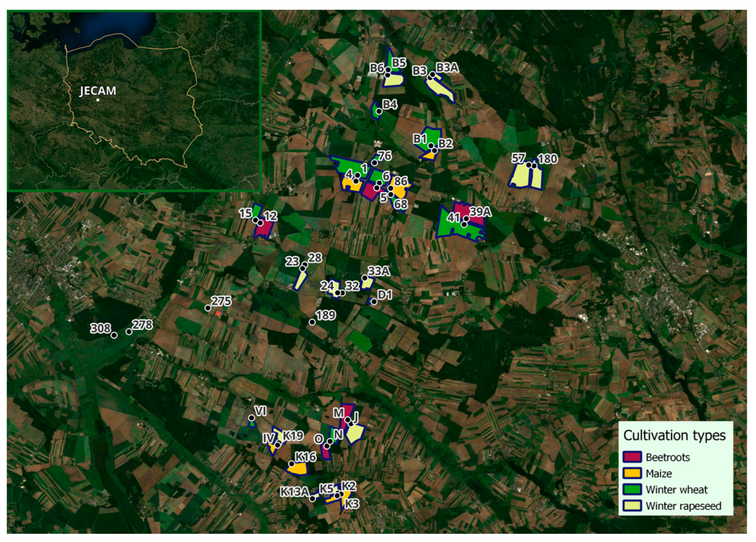Click the marker labeled K16
756x542 pixels.
tap(292, 464)
